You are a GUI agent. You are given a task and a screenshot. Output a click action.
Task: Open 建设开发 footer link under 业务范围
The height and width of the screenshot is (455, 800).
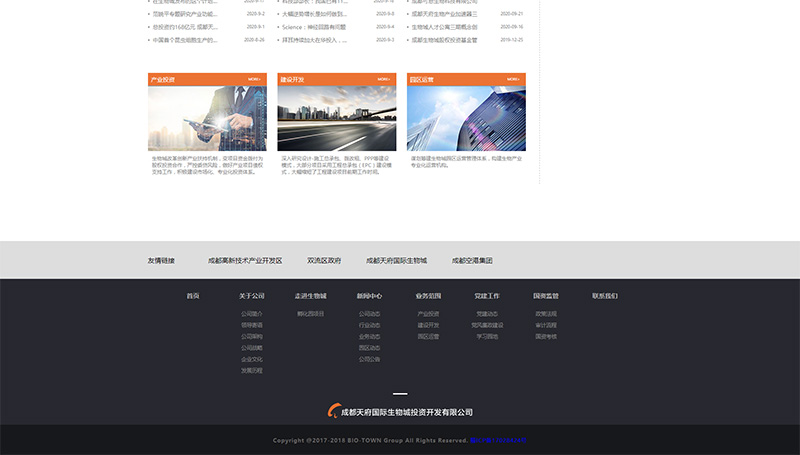pyautogui.click(x=428, y=325)
